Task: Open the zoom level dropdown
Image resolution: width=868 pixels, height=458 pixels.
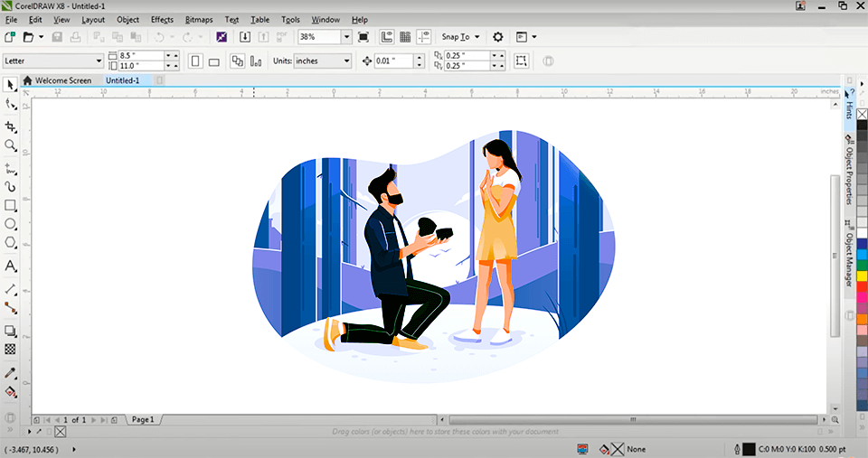Action: [x=346, y=37]
